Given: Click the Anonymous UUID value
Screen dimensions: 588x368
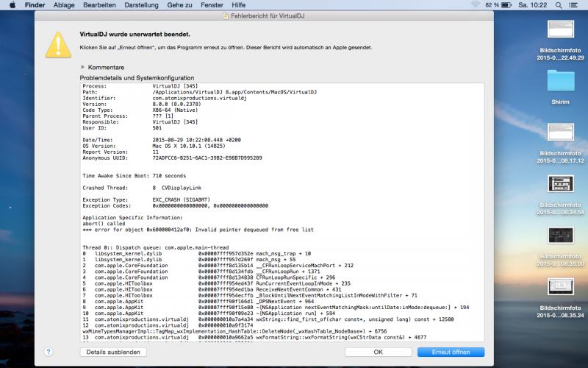Looking at the screenshot, I should coord(207,158).
